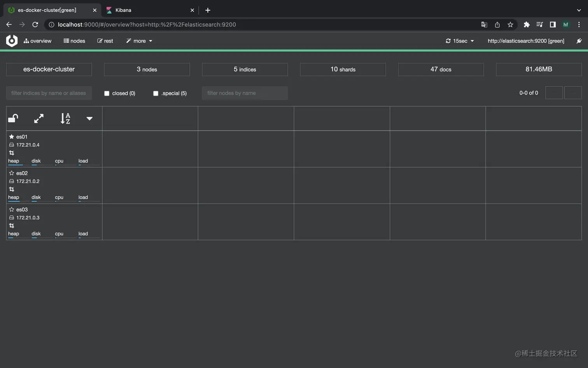Screen dimensions: 588x368
Task: Expand the tab search chevron
Action: [579, 10]
